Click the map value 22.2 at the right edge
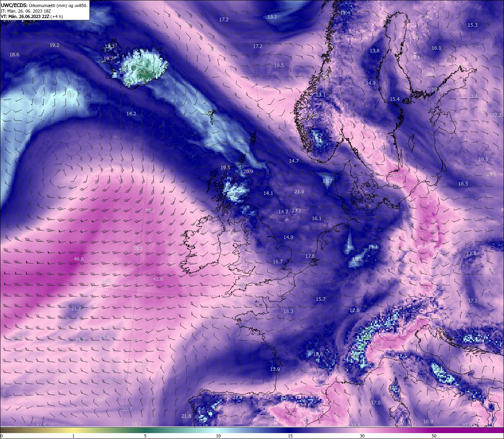The height and width of the screenshot is (439, 504). (x=497, y=115)
